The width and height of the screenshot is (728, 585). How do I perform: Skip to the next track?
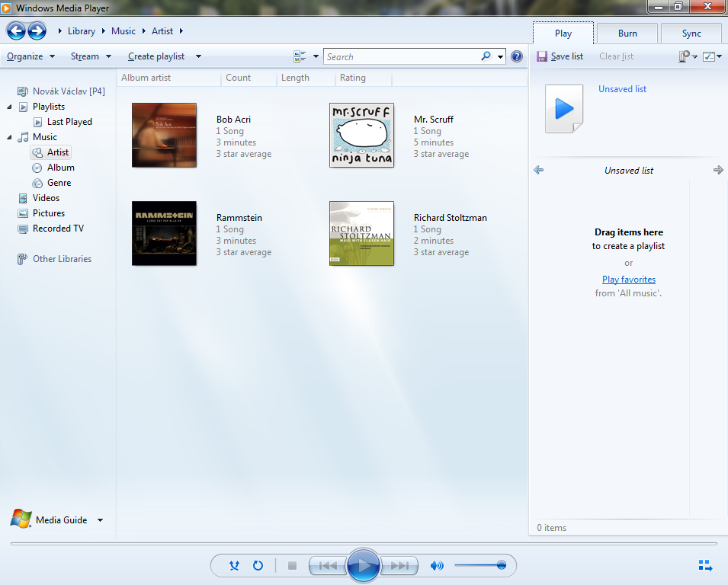click(x=399, y=565)
